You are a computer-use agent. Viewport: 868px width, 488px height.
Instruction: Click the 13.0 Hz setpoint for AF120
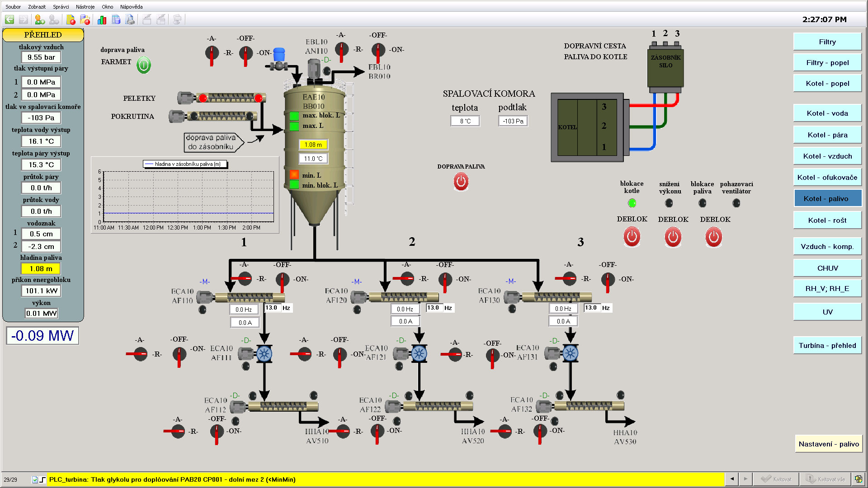[x=433, y=308]
